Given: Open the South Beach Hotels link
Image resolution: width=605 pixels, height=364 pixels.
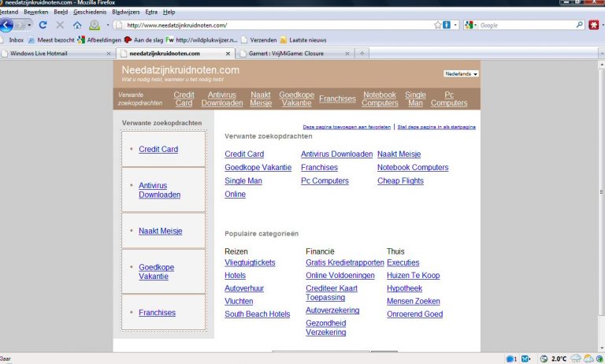Looking at the screenshot, I should (x=258, y=314).
